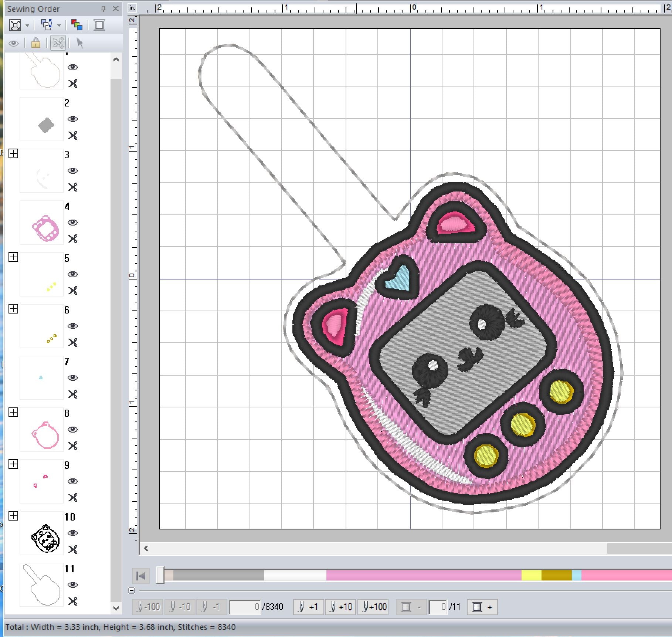Select the Lock icon in Sewing Order panel
The height and width of the screenshot is (637, 672).
pos(35,43)
